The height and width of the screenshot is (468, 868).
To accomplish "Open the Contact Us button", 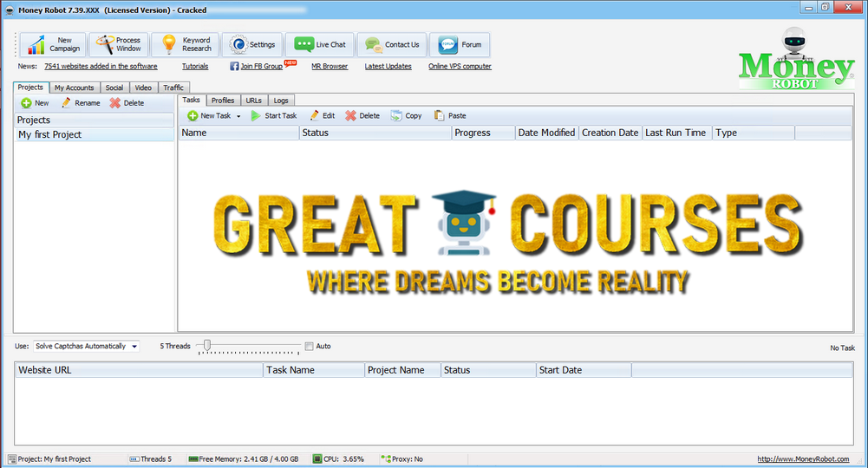I will (392, 44).
